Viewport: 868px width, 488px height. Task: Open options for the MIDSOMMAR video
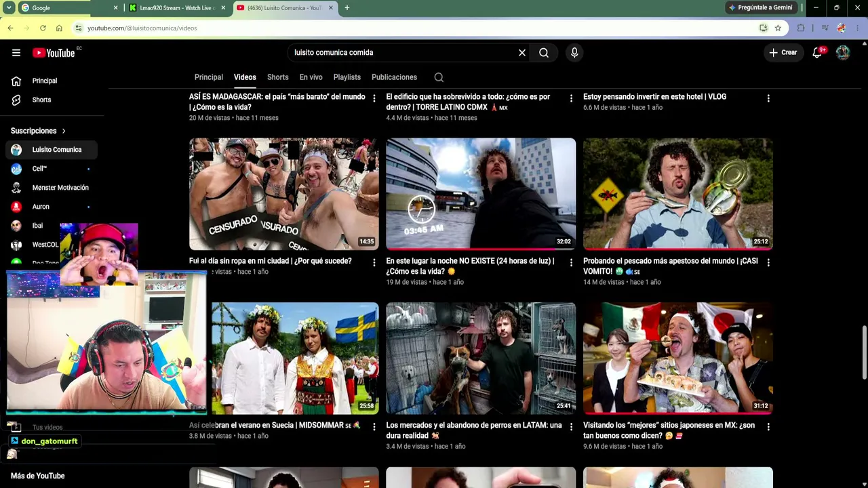[x=374, y=427]
